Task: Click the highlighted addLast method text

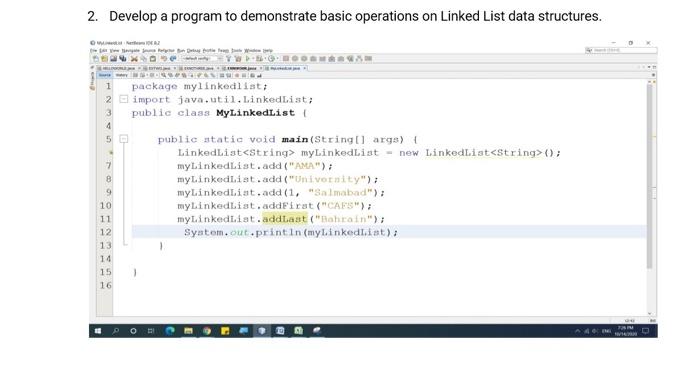Action: point(285,219)
